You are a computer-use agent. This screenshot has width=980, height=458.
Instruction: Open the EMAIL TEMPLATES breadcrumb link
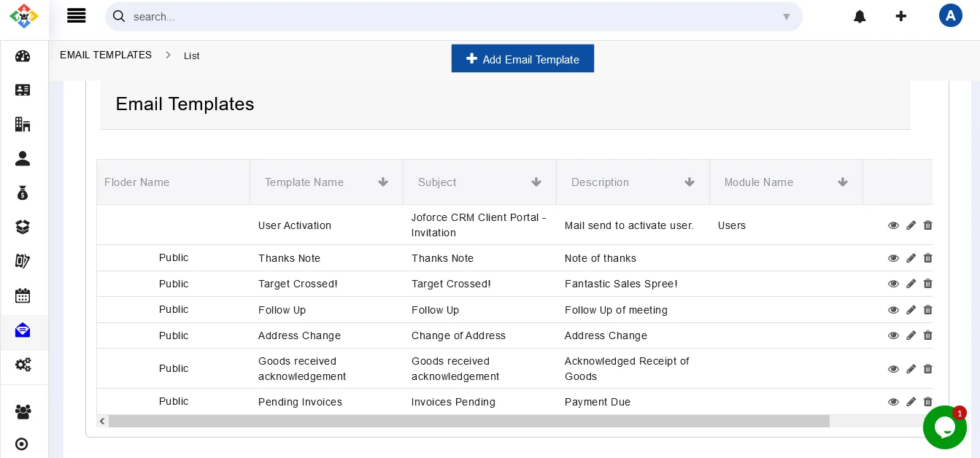click(x=106, y=55)
